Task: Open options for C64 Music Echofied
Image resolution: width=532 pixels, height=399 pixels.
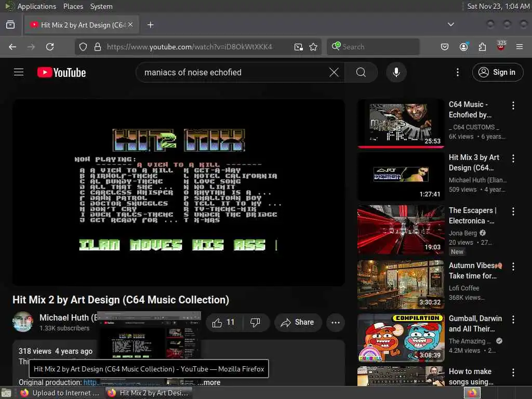Action: point(513,105)
